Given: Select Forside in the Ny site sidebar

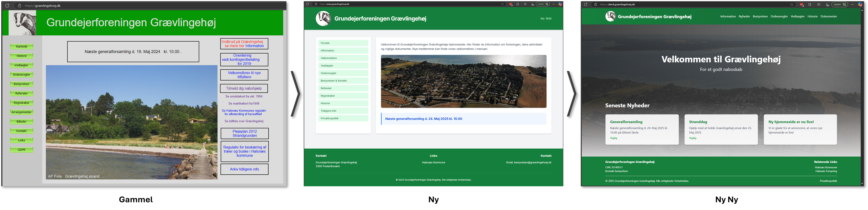Looking at the screenshot, I should click(343, 43).
